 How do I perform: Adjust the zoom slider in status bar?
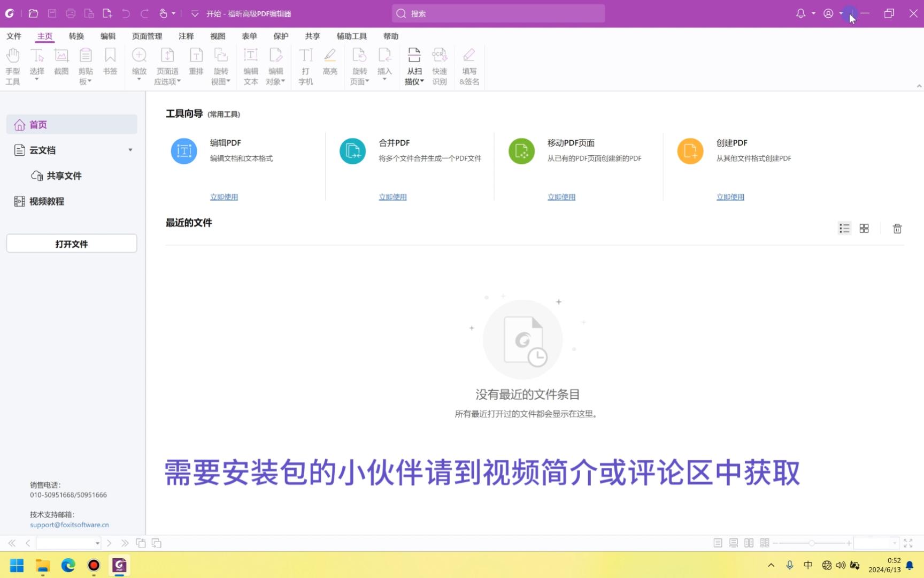pyautogui.click(x=812, y=543)
